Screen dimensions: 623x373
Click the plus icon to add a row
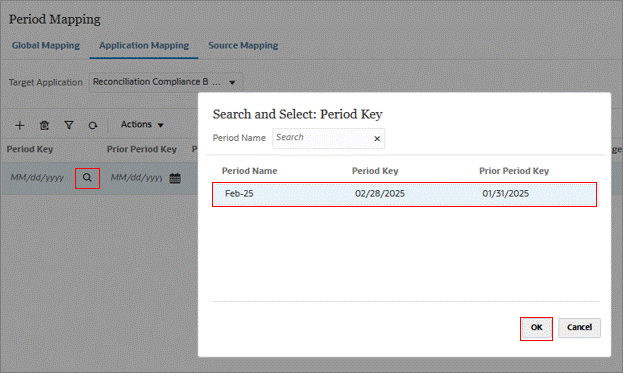19,126
